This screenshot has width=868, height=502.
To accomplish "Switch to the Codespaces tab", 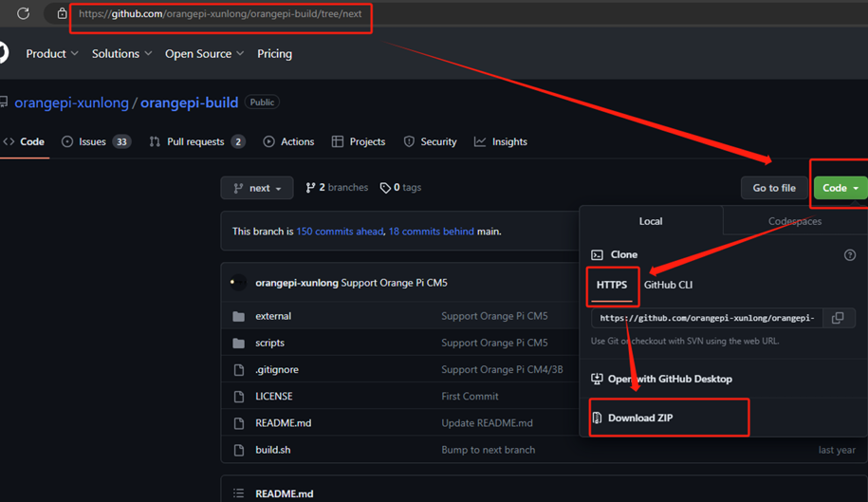I will 795,221.
